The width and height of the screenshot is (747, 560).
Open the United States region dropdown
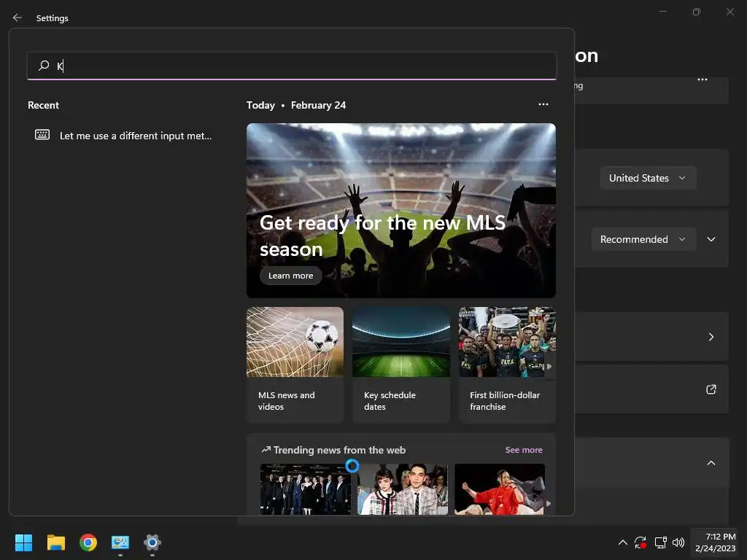tap(648, 178)
